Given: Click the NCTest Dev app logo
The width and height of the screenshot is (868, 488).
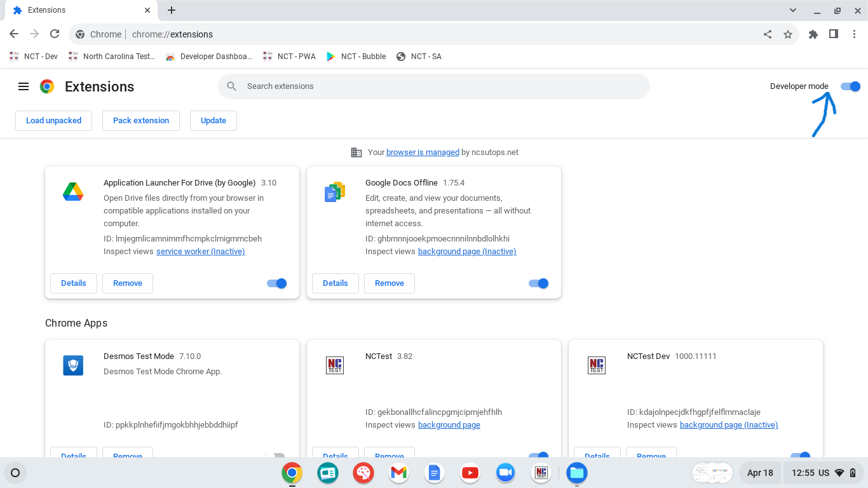Looking at the screenshot, I should point(597,365).
